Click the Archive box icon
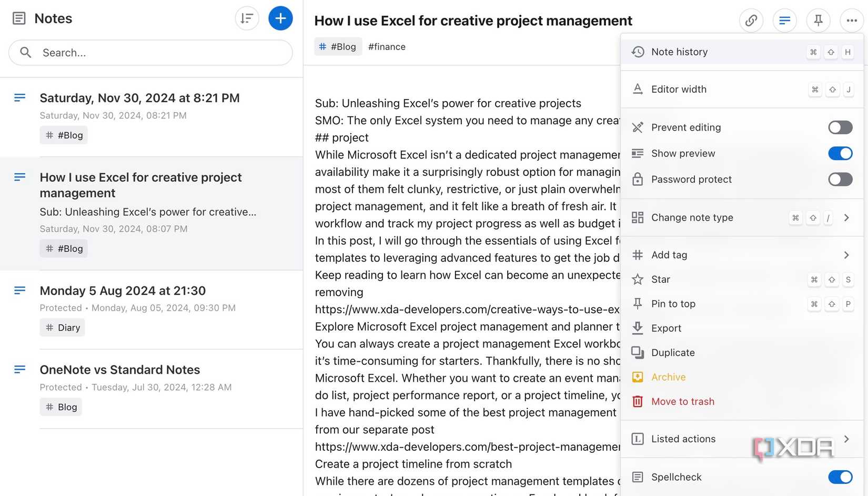 tap(638, 377)
